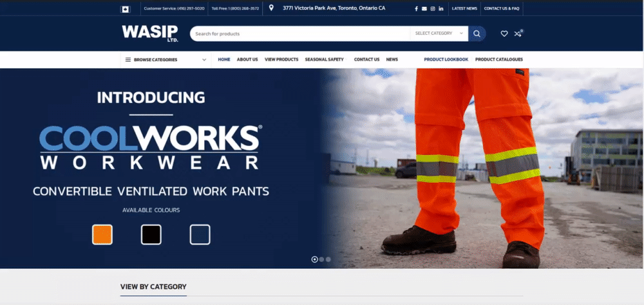Open the About Us page

click(247, 60)
